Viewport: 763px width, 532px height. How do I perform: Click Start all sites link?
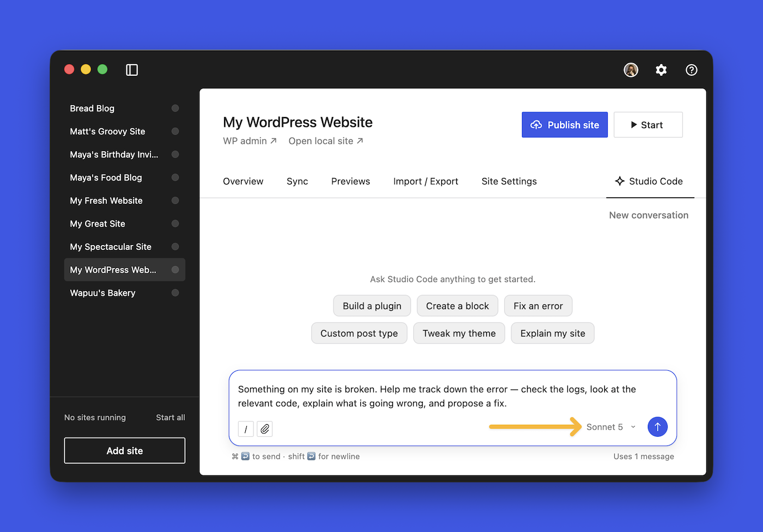171,418
